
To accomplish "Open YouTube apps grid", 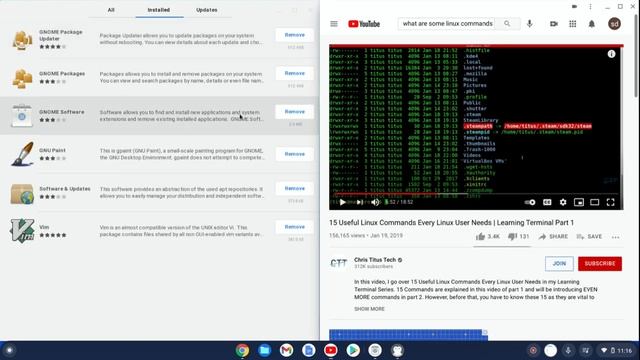I will [573, 24].
